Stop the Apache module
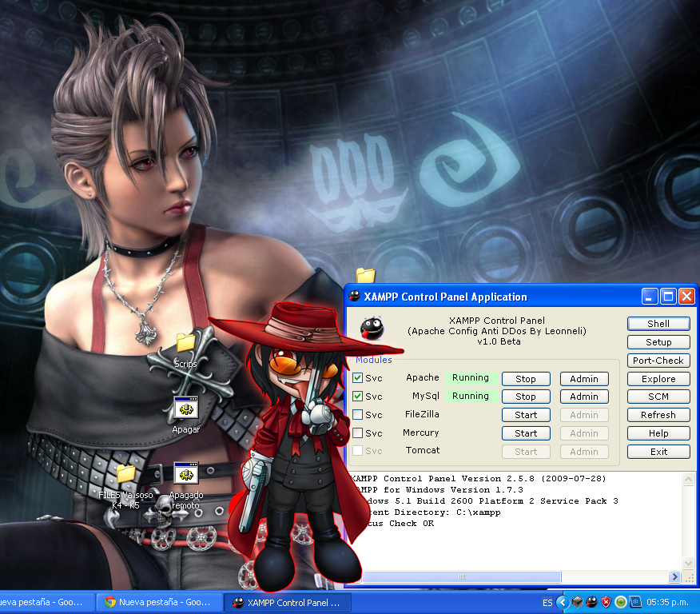The height and width of the screenshot is (614, 700). coord(525,379)
